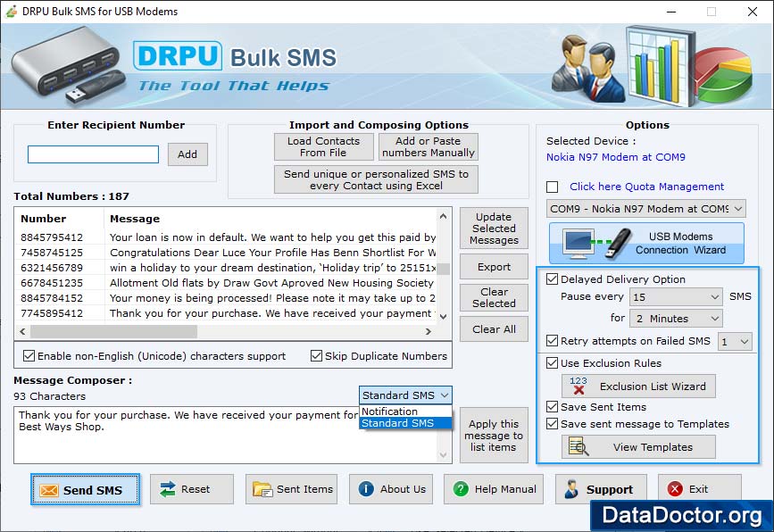Open the Click here Quota Management link
Screen dimensions: 774x532
pos(646,187)
